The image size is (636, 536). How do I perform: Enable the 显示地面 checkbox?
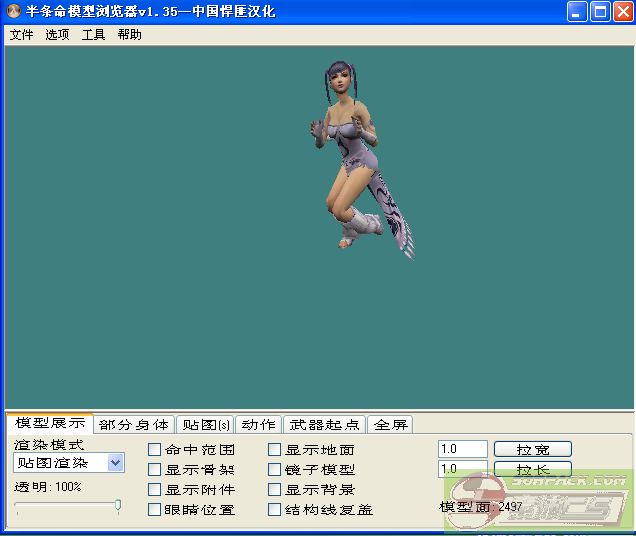[x=275, y=450]
